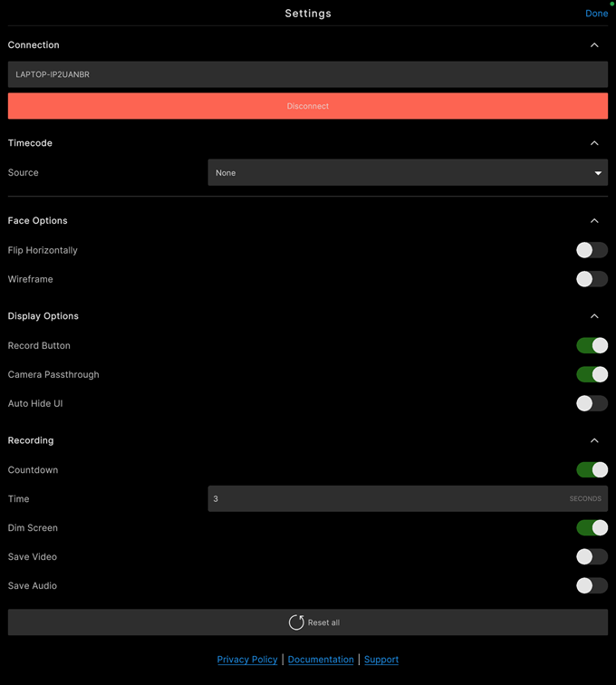This screenshot has height=685, width=616.
Task: Click the Done link
Action: coord(596,14)
